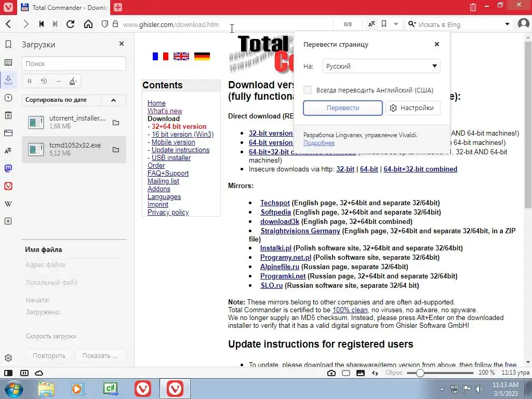Open translation Настройки button
The width and height of the screenshot is (532, 399).
(x=413, y=108)
